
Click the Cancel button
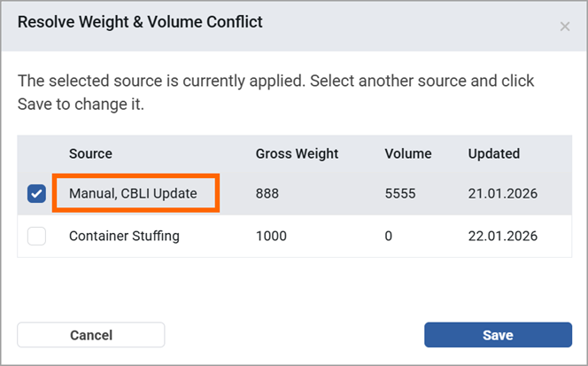coord(91,335)
